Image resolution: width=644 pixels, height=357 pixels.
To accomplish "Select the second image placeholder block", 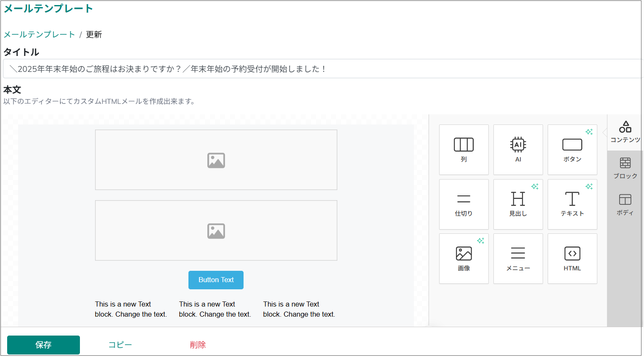I will [x=216, y=230].
